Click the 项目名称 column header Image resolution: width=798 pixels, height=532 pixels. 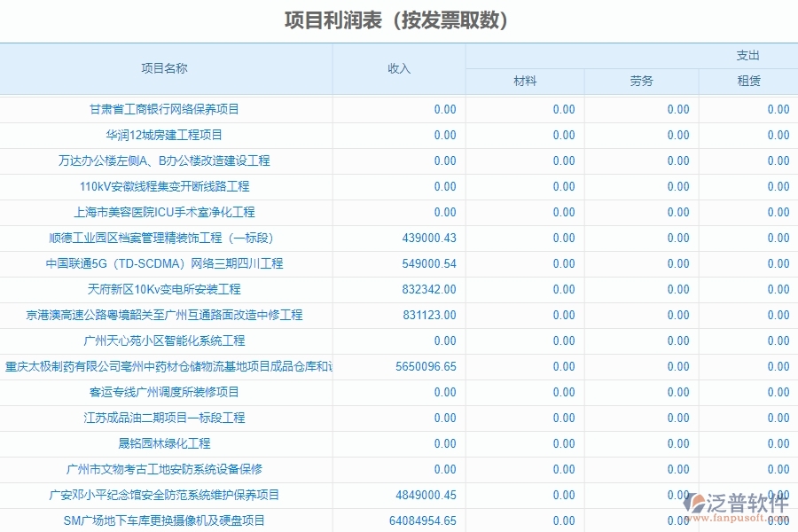tap(167, 67)
